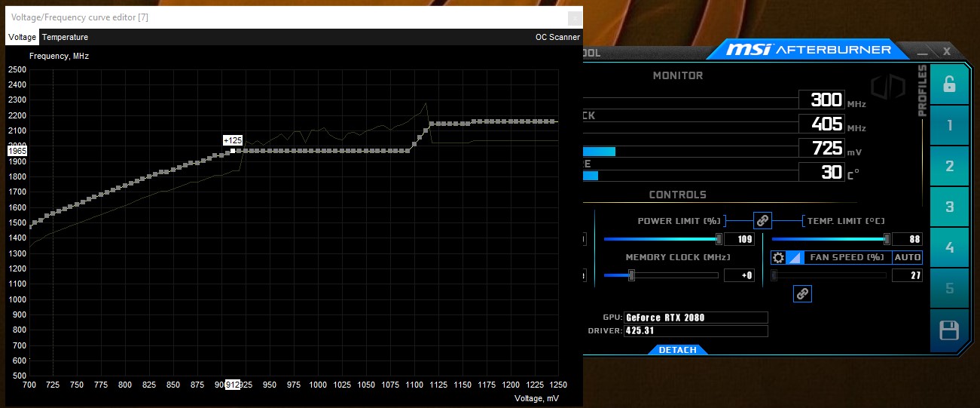This screenshot has width=980, height=408.
Task: Click the Fan Speed value field showing 27
Action: (907, 275)
